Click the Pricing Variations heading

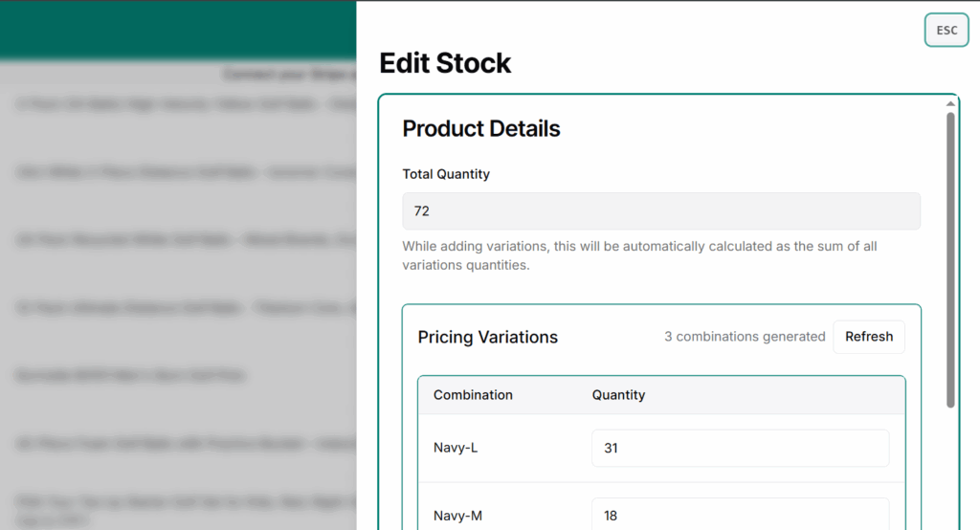click(487, 337)
